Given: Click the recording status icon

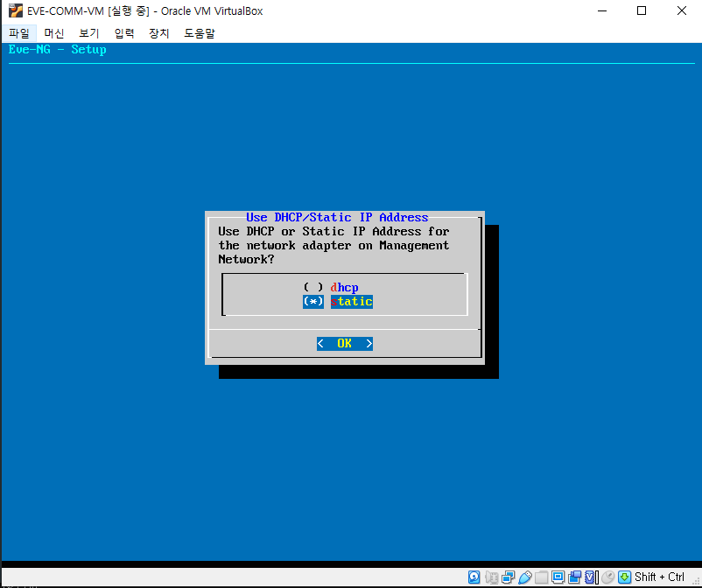Looking at the screenshot, I should pyautogui.click(x=575, y=577).
